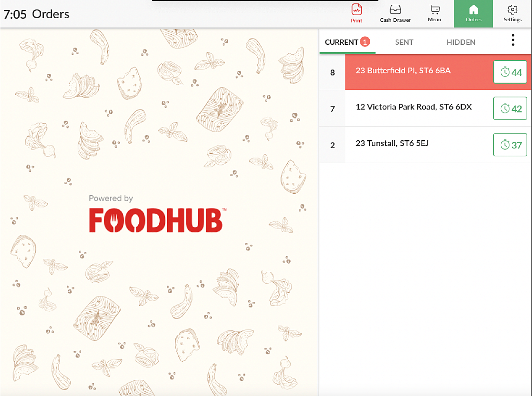Click the red notification badge on CURRENT

coord(365,42)
